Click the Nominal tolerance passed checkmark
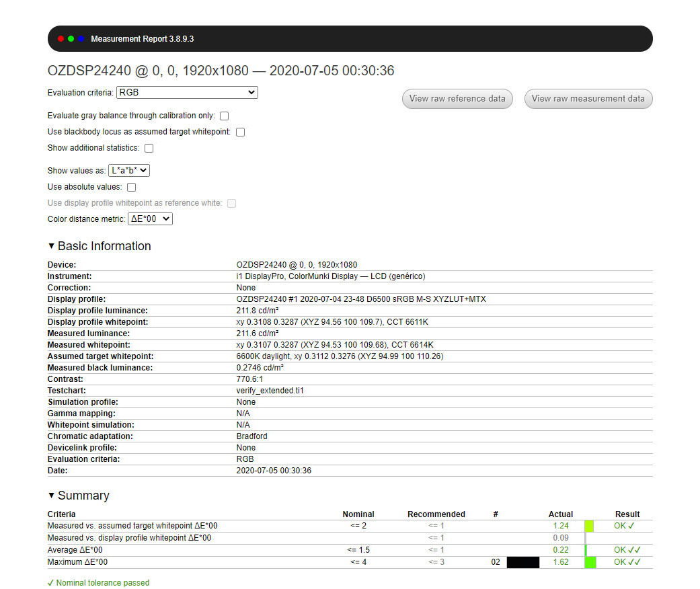This screenshot has width=700, height=589. pyautogui.click(x=50, y=583)
